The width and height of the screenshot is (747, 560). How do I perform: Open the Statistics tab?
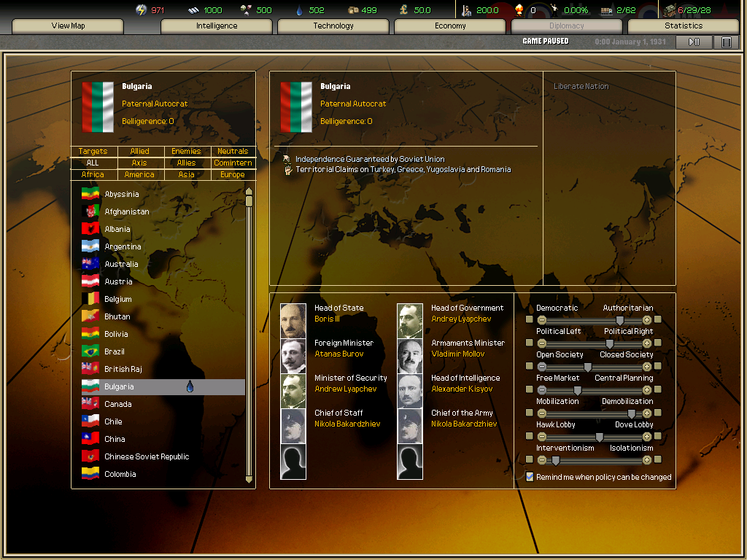pos(683,26)
